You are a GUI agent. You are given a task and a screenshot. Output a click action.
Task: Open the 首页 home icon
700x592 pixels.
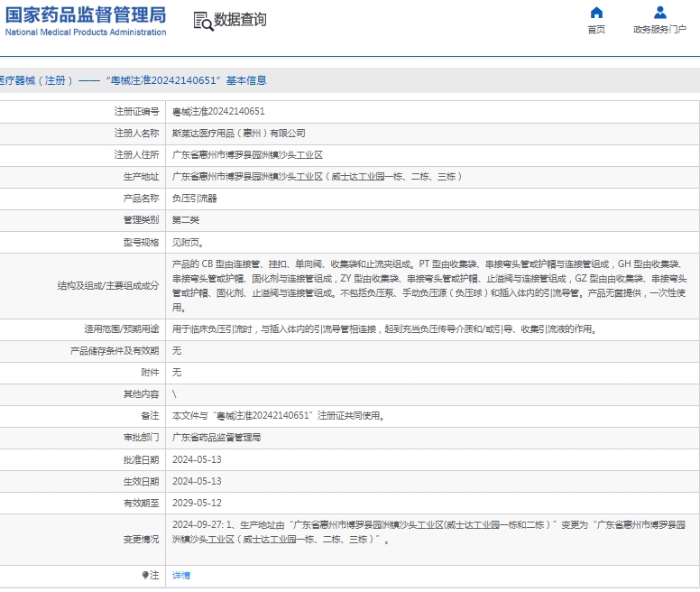pyautogui.click(x=596, y=13)
